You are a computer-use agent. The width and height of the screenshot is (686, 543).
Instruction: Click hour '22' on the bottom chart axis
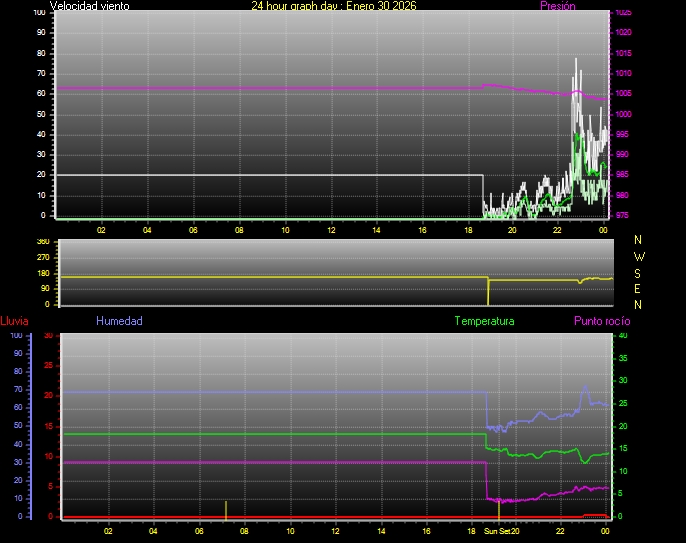pyautogui.click(x=561, y=531)
